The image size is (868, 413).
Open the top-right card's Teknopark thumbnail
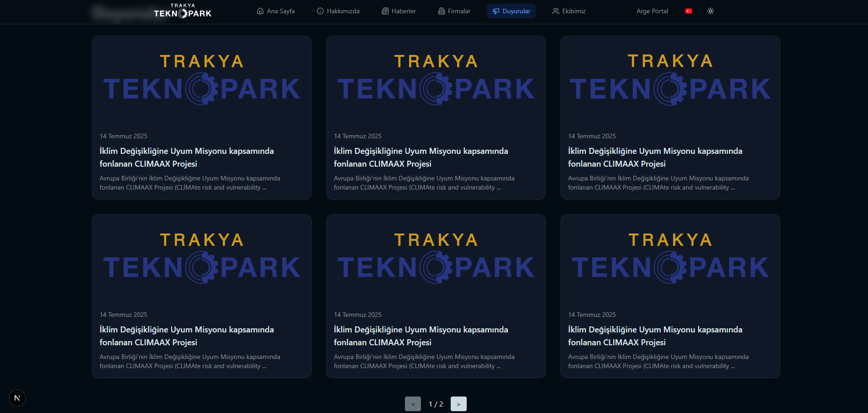click(670, 80)
